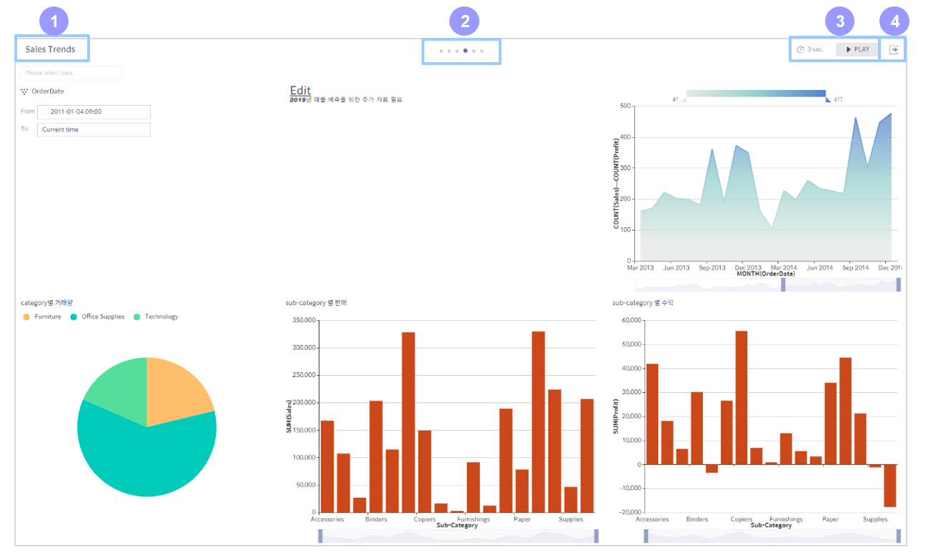Go to the sixth page dot
The height and width of the screenshot is (560, 928).
(x=482, y=51)
